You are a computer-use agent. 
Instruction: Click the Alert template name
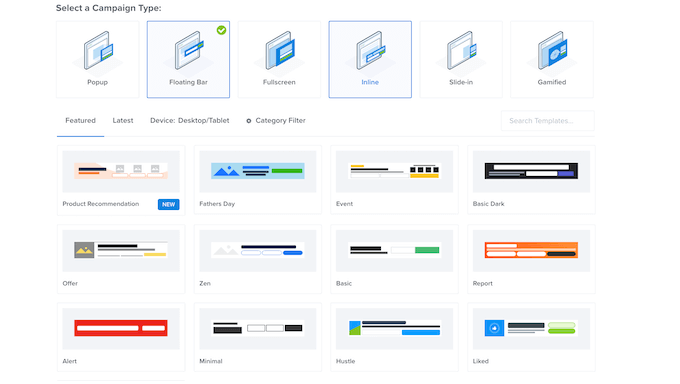pos(69,361)
